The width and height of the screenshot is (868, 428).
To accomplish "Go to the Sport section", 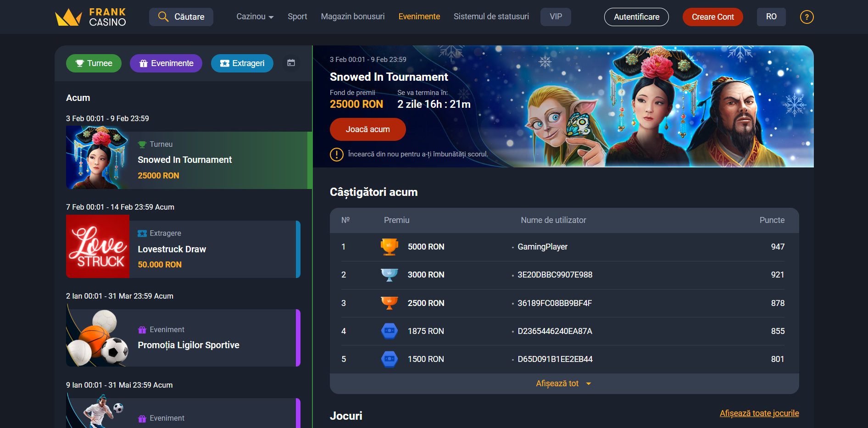I will click(297, 17).
